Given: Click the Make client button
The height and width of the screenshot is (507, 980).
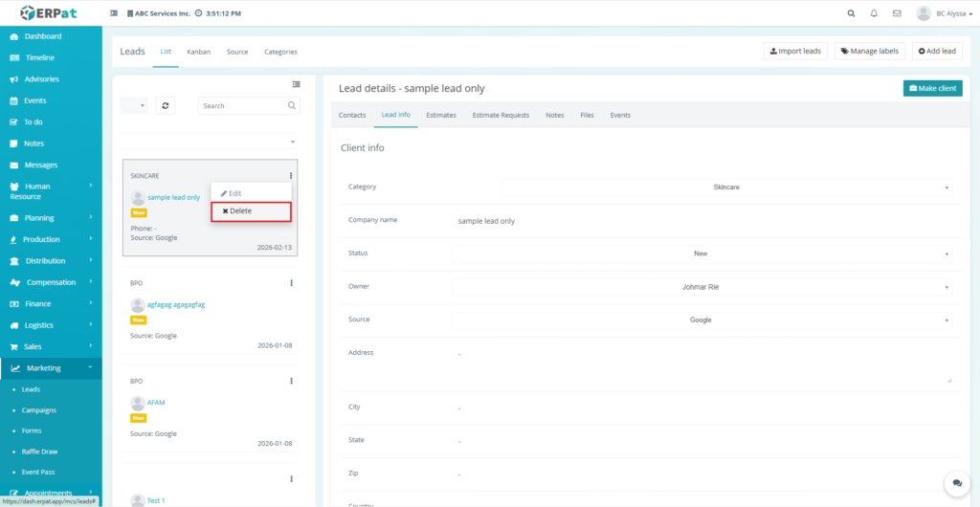Looking at the screenshot, I should (x=932, y=88).
